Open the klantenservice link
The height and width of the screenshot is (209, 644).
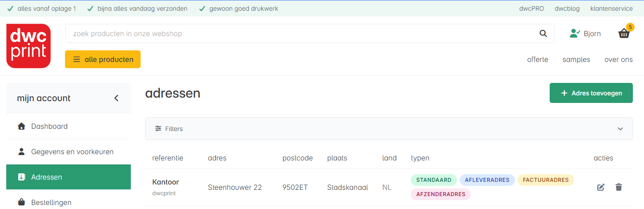point(612,8)
